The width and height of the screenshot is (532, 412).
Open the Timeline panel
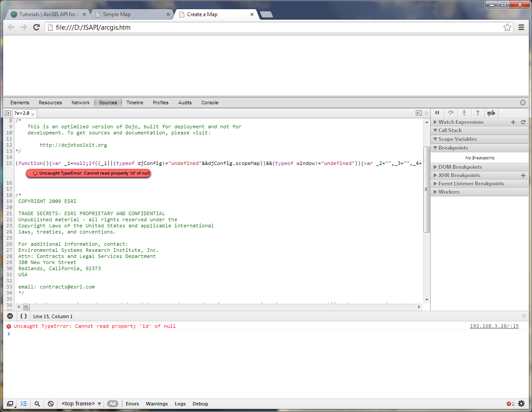pos(135,103)
